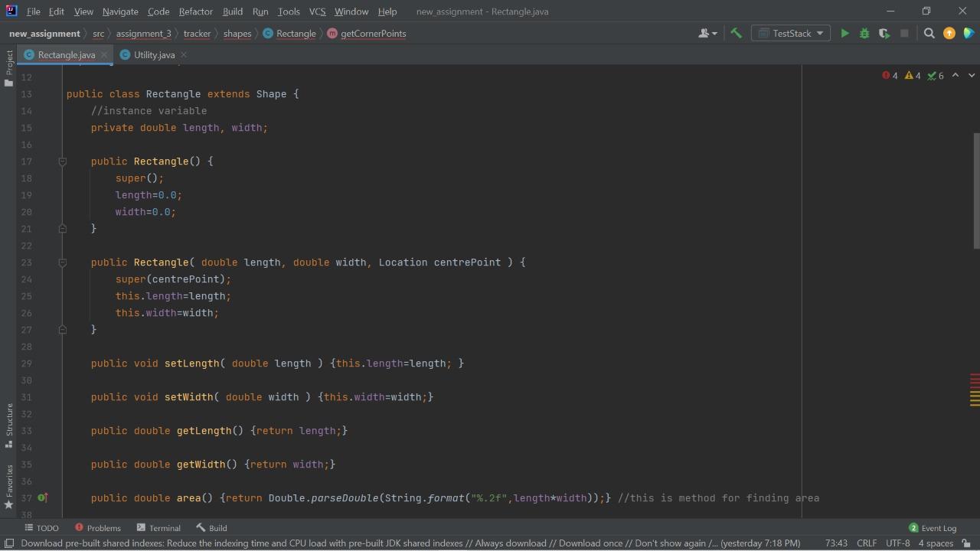Click tracker breadcrumb
980x551 pixels.
click(197, 34)
